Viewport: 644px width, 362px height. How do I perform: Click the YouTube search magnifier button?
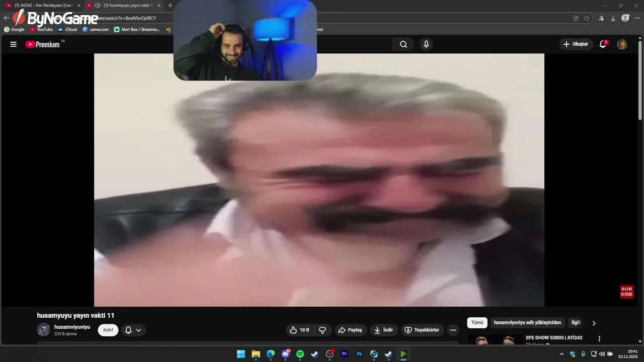pos(404,44)
